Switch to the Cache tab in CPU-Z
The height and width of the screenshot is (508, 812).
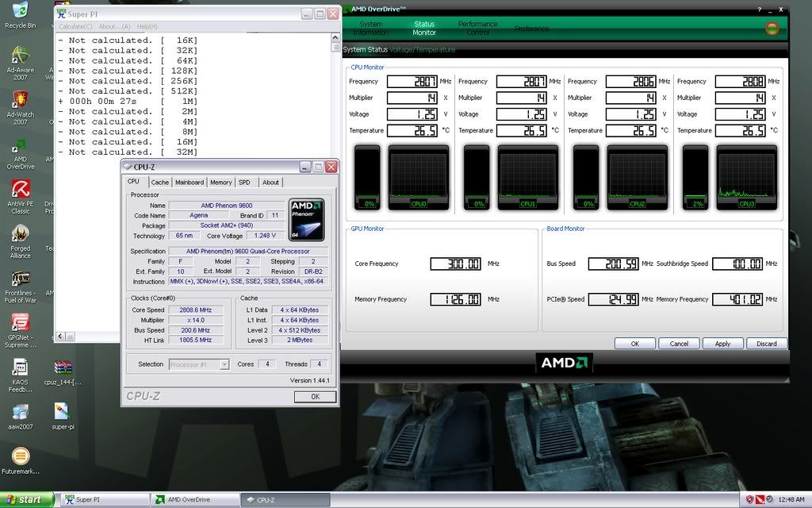159,183
